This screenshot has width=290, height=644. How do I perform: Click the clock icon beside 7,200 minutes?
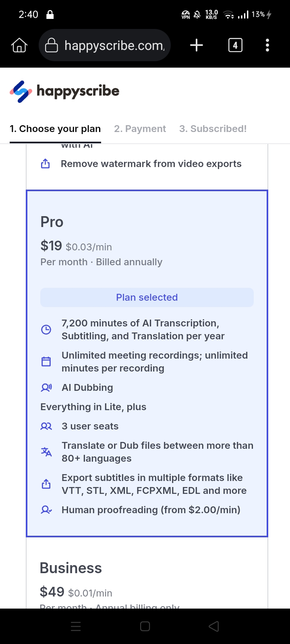(46, 330)
